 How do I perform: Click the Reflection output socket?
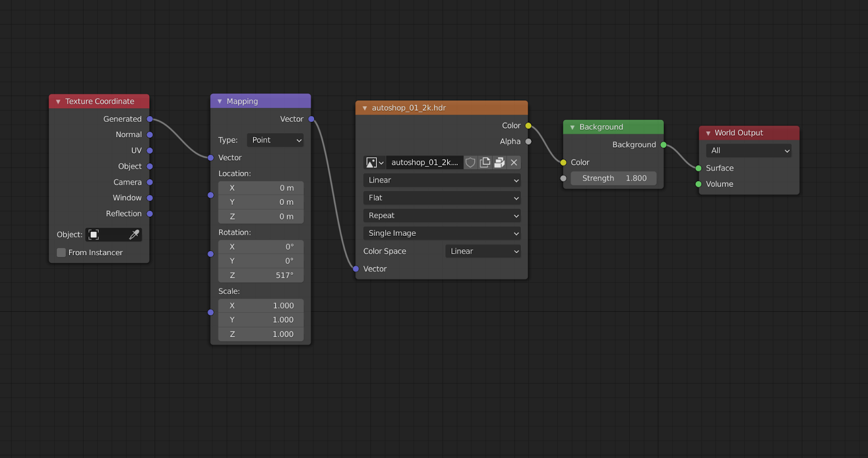[150, 214]
